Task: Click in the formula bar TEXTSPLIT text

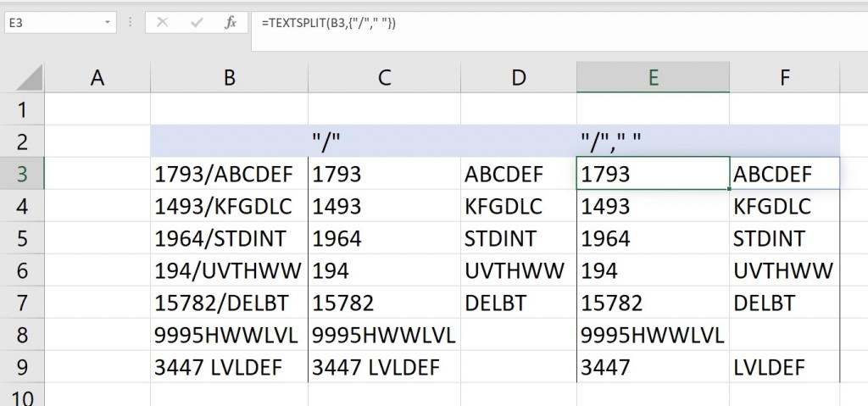Action: [329, 23]
